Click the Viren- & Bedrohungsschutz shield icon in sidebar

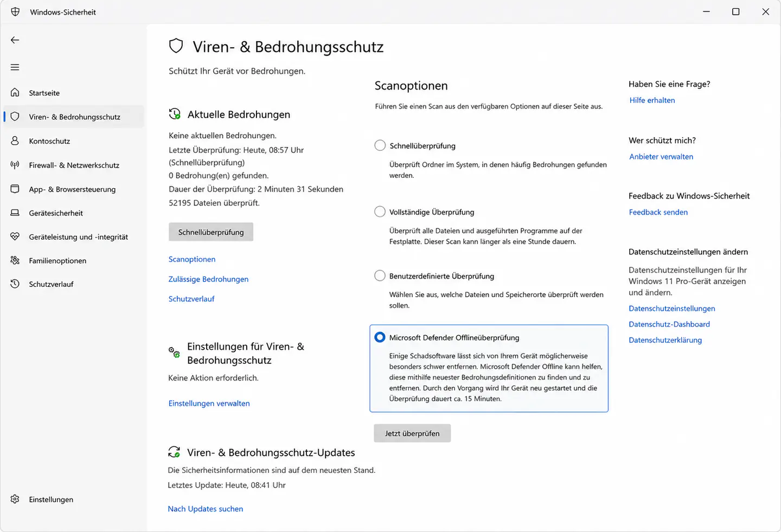15,117
